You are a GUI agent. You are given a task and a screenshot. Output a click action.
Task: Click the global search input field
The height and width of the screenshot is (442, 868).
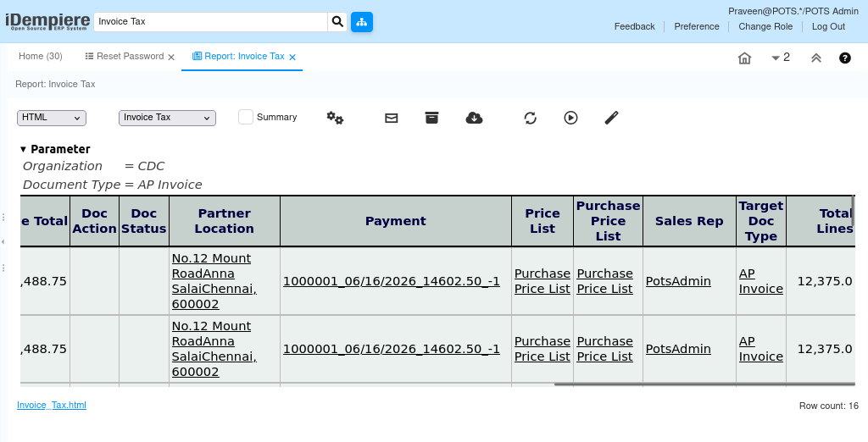pos(211,21)
